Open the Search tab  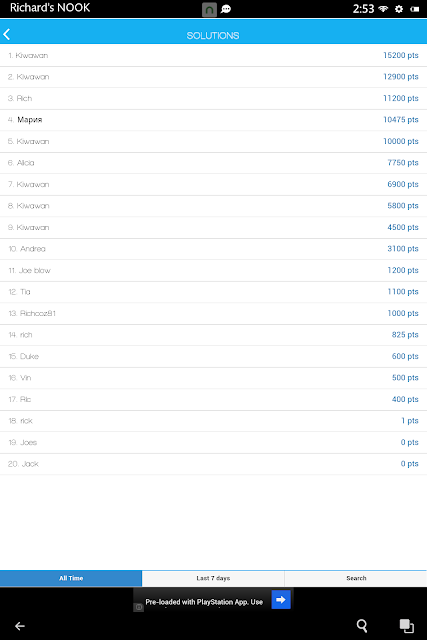[x=356, y=578]
